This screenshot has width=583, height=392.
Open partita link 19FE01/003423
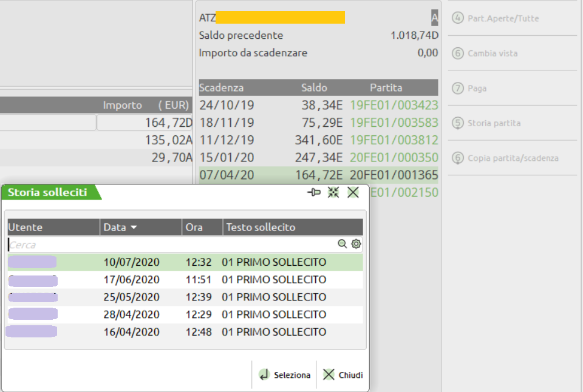(x=394, y=106)
